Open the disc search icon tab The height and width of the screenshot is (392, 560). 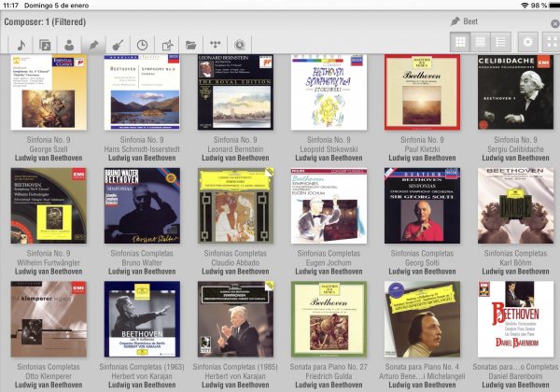240,45
